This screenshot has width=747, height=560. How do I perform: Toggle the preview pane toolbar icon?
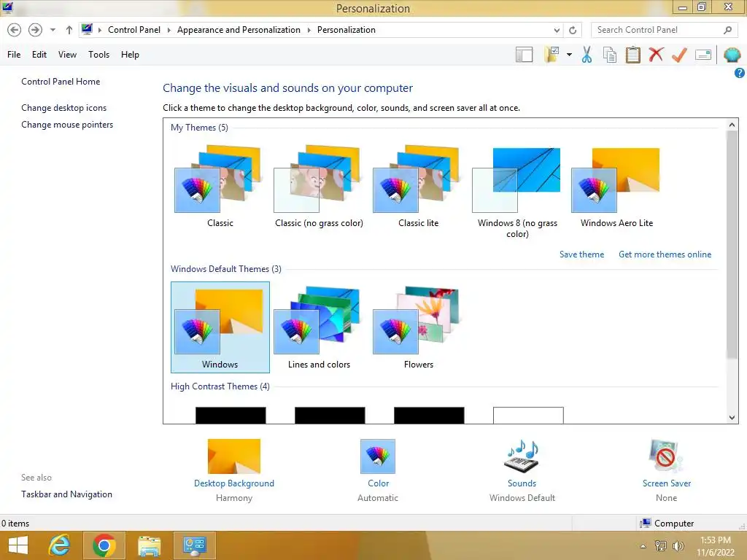pyautogui.click(x=524, y=55)
